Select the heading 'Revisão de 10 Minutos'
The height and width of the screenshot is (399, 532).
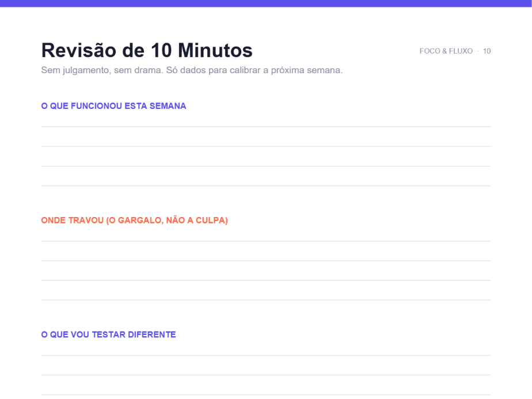pyautogui.click(x=147, y=51)
